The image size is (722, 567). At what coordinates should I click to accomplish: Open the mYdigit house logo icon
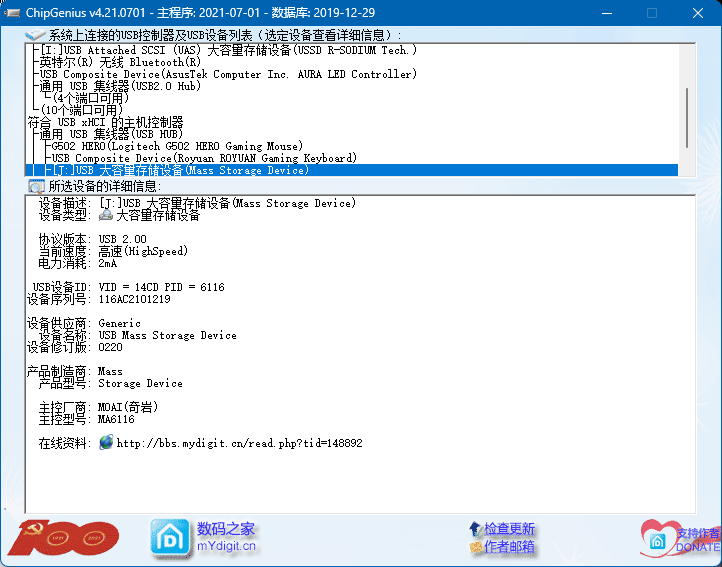pyautogui.click(x=170, y=538)
